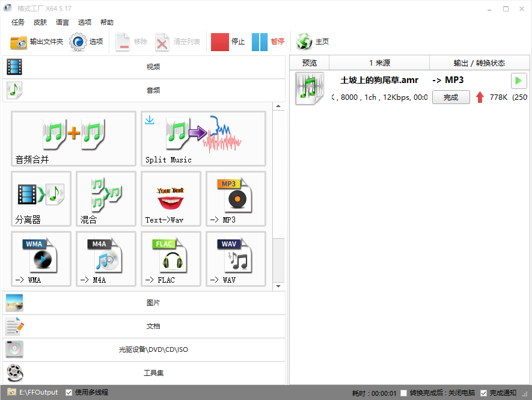Select the -> WAV conversion icon
532x400 pixels.
(236, 259)
